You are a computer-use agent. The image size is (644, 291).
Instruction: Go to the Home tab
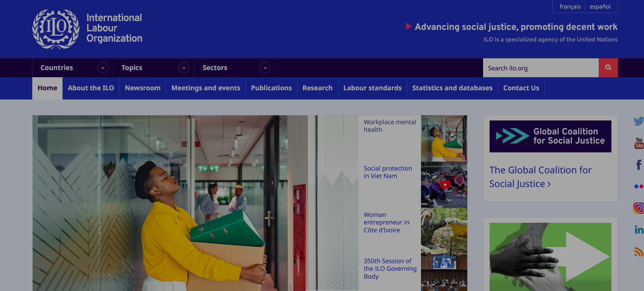[47, 88]
